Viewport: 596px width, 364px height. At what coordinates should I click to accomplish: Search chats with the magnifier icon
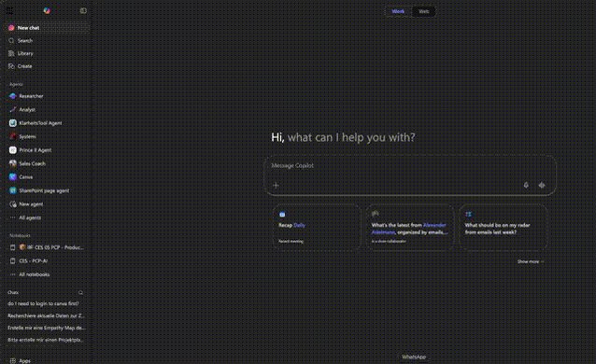(x=80, y=292)
